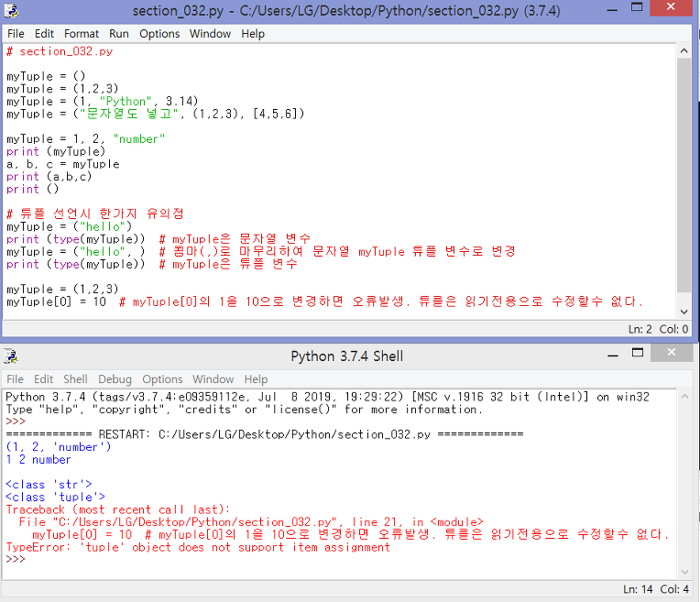700x602 pixels.
Task: Click the IDLE icon in the Shell title bar
Action: (11, 356)
